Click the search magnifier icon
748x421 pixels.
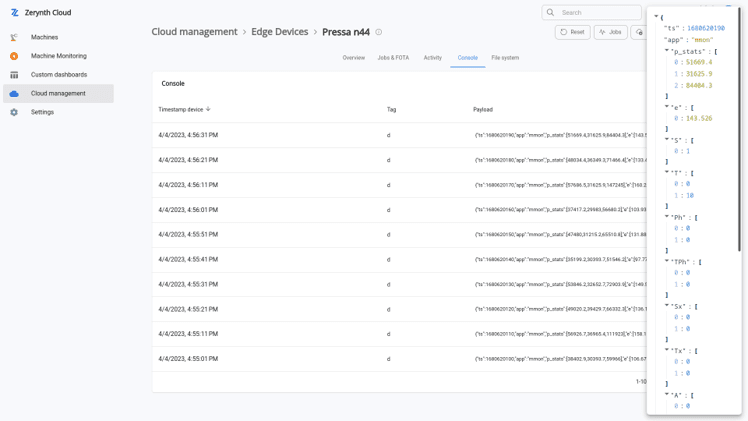pyautogui.click(x=551, y=12)
